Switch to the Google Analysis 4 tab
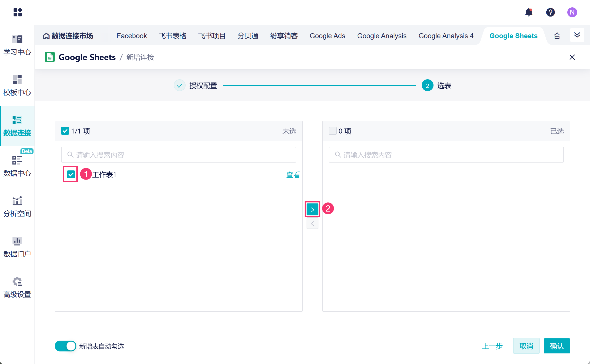Viewport: 590px width, 364px height. (446, 36)
